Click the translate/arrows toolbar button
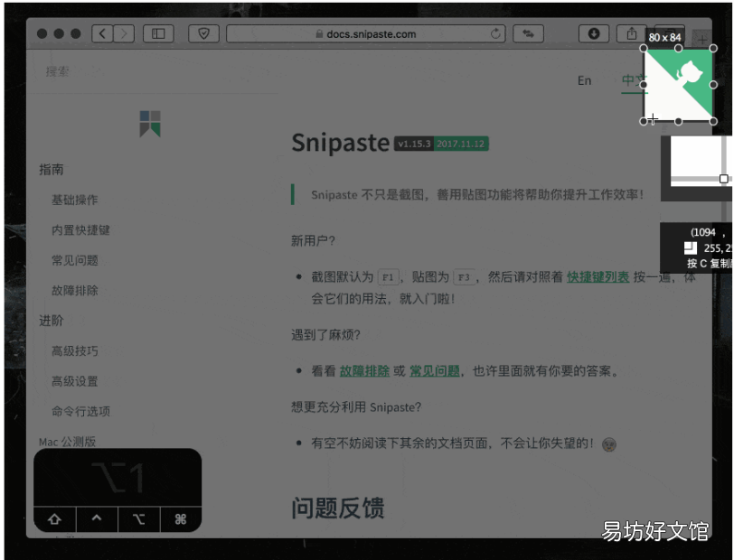 [x=528, y=33]
